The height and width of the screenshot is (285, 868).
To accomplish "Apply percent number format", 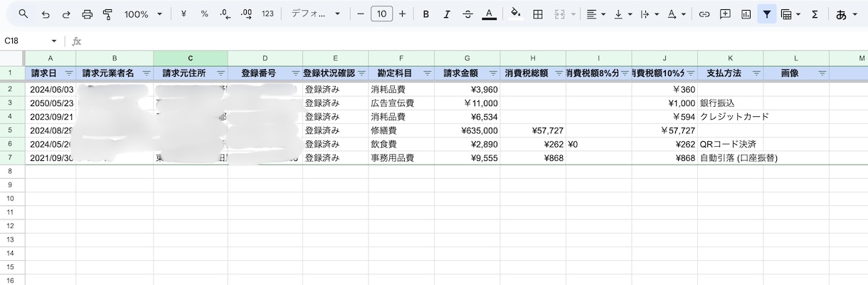I will (x=204, y=14).
